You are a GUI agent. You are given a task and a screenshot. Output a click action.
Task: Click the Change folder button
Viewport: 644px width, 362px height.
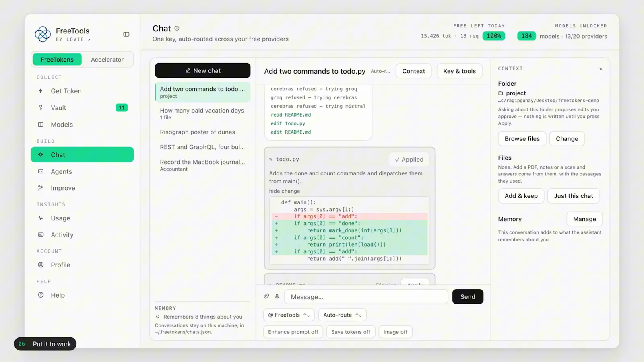click(x=567, y=138)
